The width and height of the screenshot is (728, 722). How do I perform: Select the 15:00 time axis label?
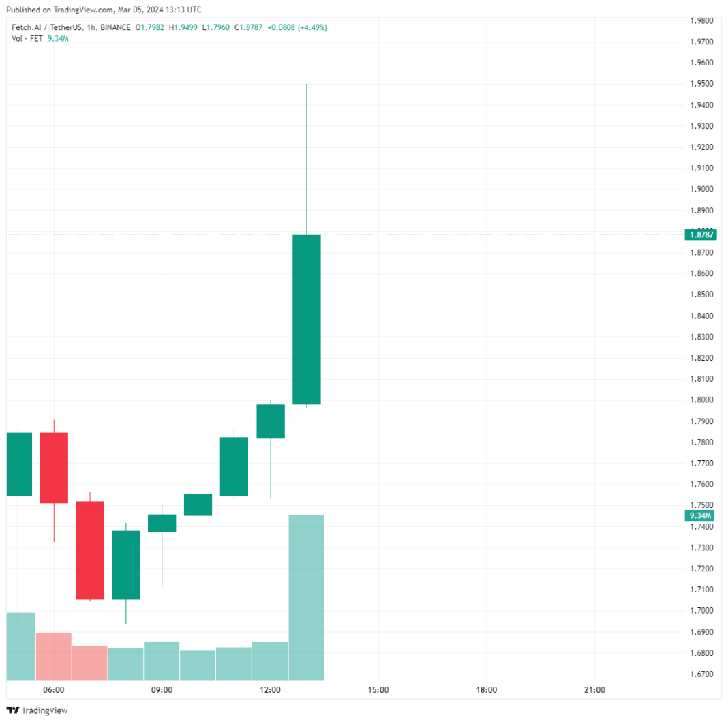(x=378, y=690)
